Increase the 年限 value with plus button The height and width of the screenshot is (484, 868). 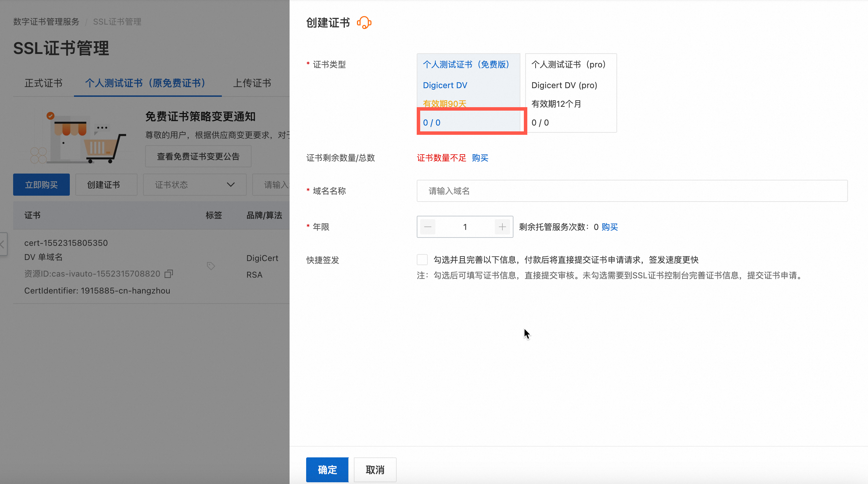click(x=502, y=227)
